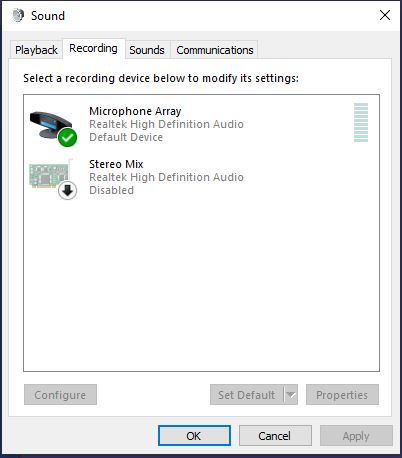This screenshot has width=402, height=458.
Task: Click the microphone level meter bars
Action: coord(361,122)
